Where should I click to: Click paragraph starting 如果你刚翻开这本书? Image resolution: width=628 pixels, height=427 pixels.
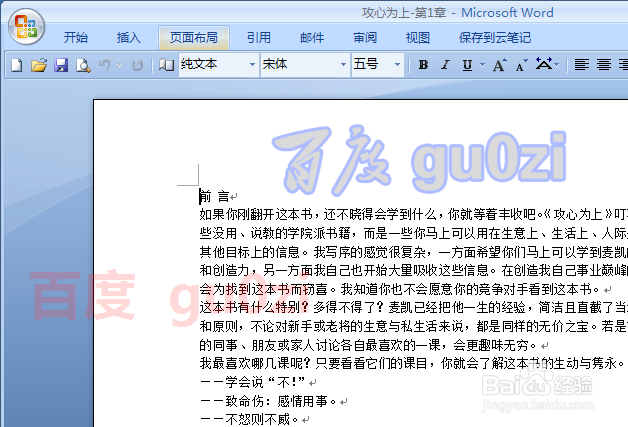tap(413, 252)
